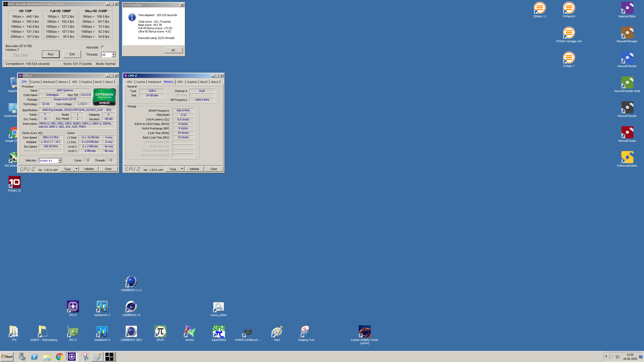Viewport: 644px width, 362px height.
Task: Open Maxwell Monitor shortcut
Action: click(x=627, y=60)
